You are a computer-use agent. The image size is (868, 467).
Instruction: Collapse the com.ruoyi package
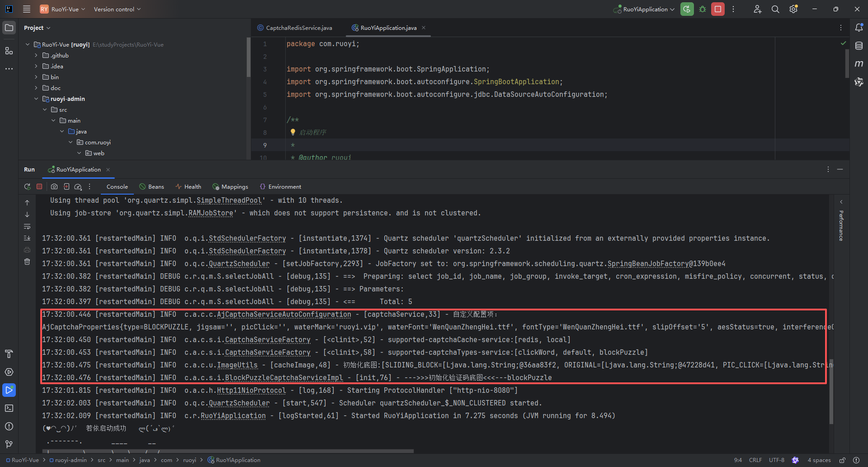click(x=71, y=142)
